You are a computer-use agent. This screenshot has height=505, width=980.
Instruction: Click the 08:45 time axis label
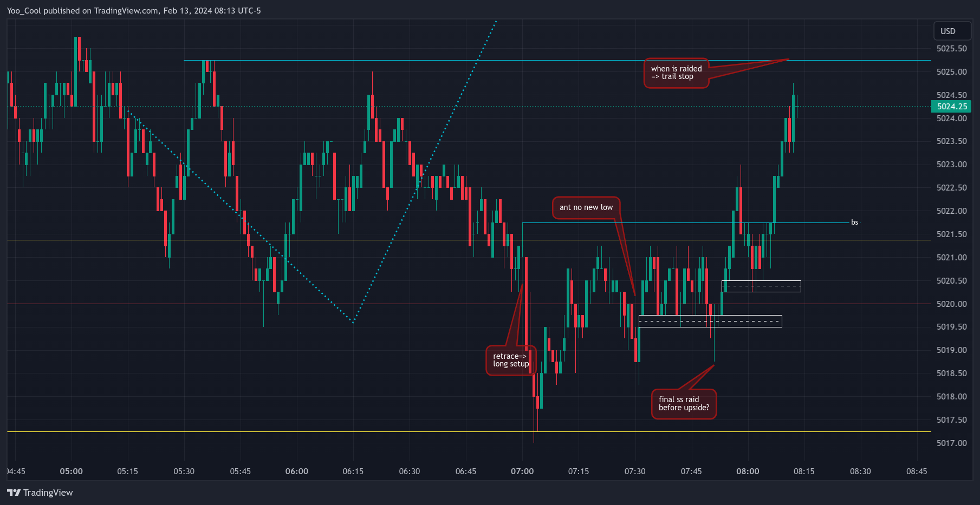(917, 471)
